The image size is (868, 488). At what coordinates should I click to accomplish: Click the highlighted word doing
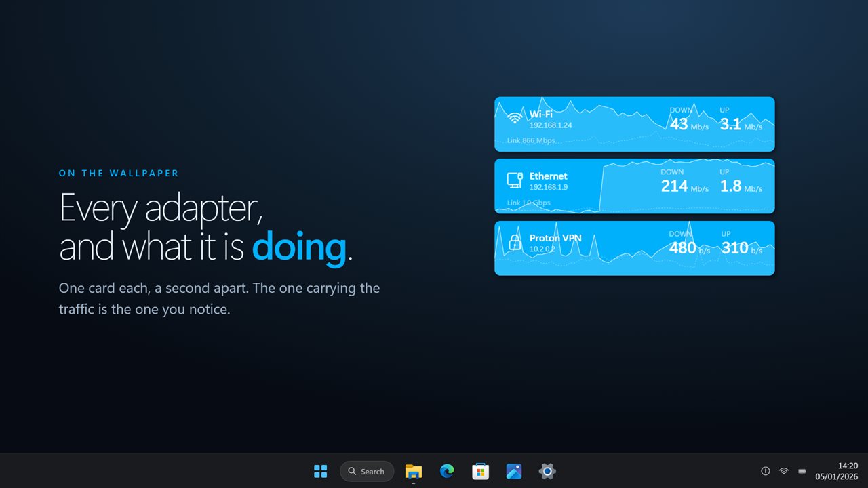click(x=299, y=247)
